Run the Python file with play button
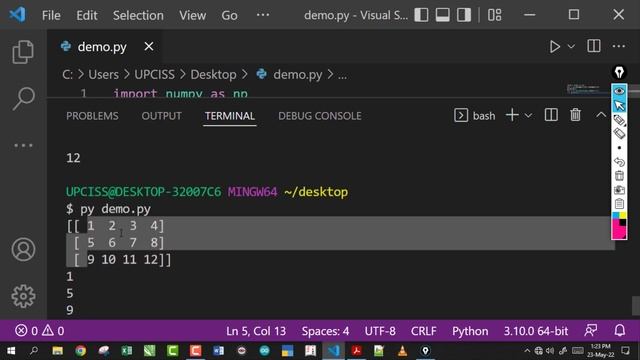This screenshot has width=640, height=360. (554, 47)
